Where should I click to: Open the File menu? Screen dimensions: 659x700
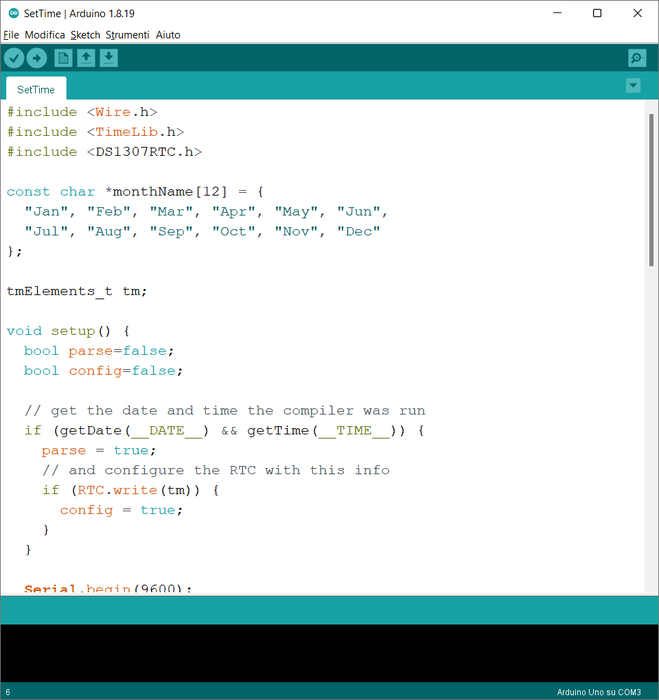coord(11,35)
